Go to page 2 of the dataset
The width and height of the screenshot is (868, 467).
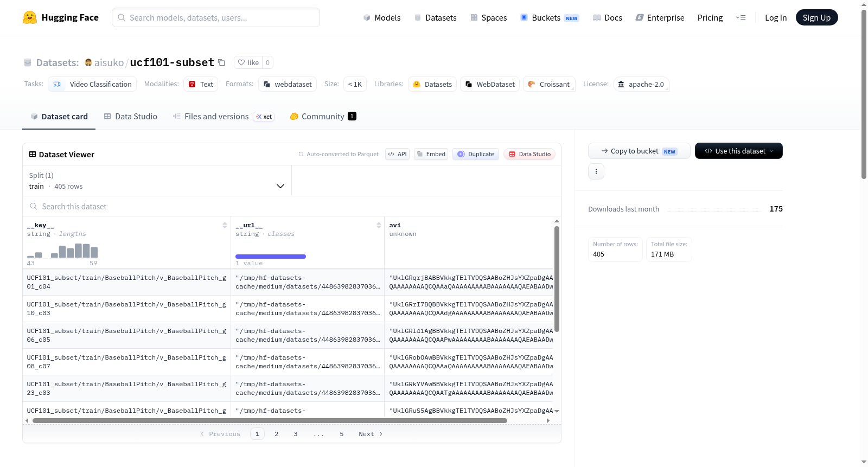pyautogui.click(x=277, y=434)
